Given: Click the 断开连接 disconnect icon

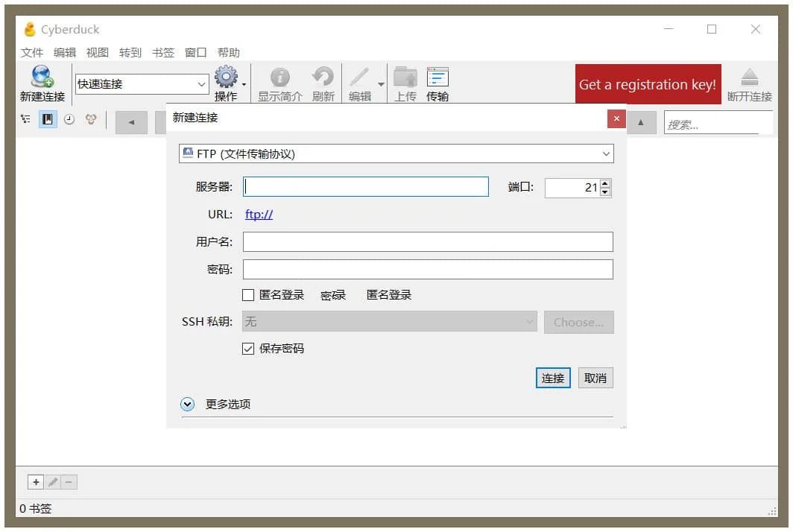Looking at the screenshot, I should click(749, 78).
